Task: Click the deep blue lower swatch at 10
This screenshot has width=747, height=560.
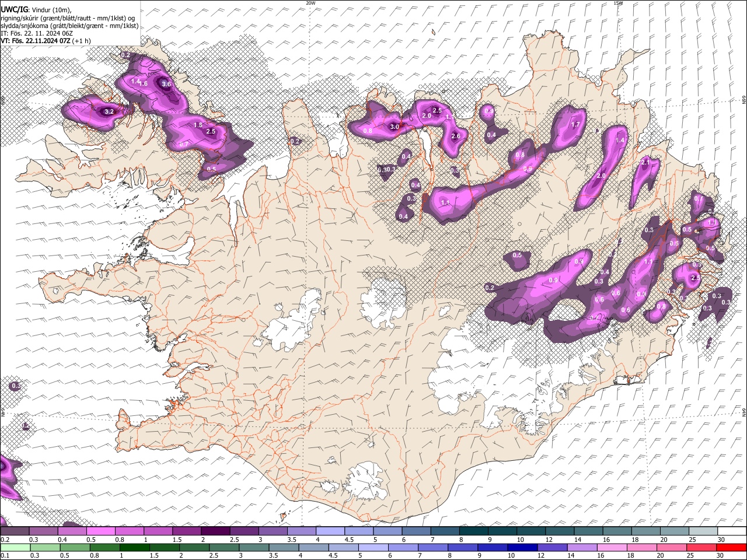Action: click(x=522, y=547)
